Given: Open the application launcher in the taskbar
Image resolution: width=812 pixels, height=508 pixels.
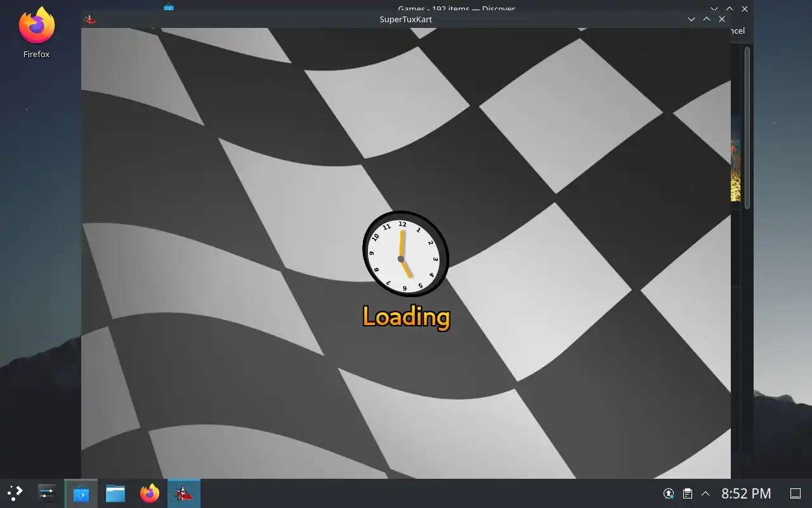Looking at the screenshot, I should pyautogui.click(x=15, y=493).
